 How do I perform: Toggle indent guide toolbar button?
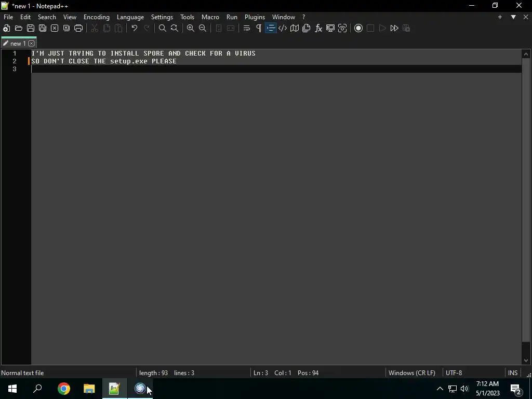271,28
